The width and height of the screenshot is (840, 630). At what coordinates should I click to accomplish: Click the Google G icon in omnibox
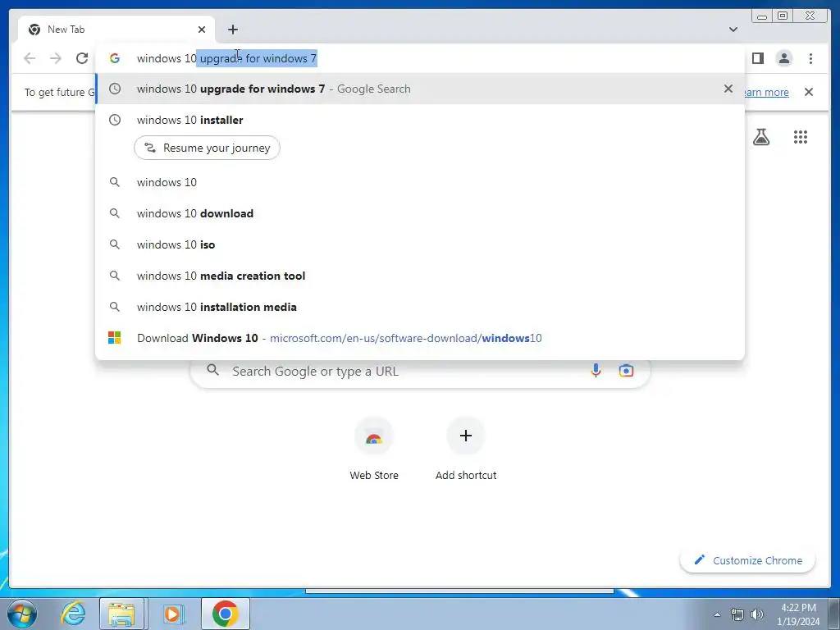(x=115, y=58)
